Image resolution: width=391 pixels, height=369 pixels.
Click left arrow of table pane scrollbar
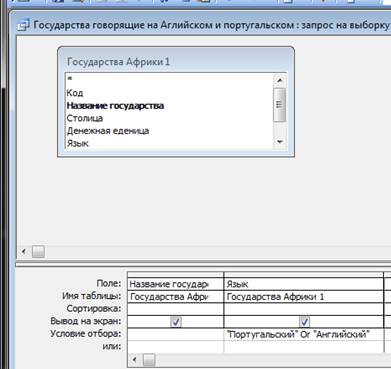click(24, 252)
